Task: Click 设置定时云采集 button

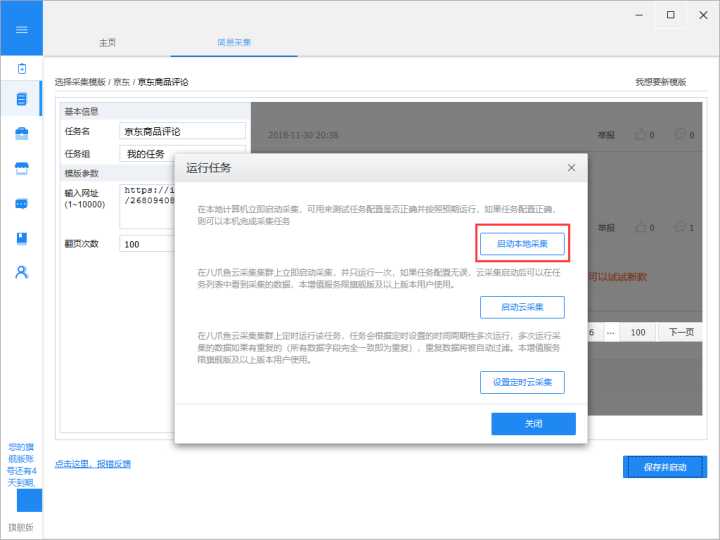Action: (x=522, y=382)
